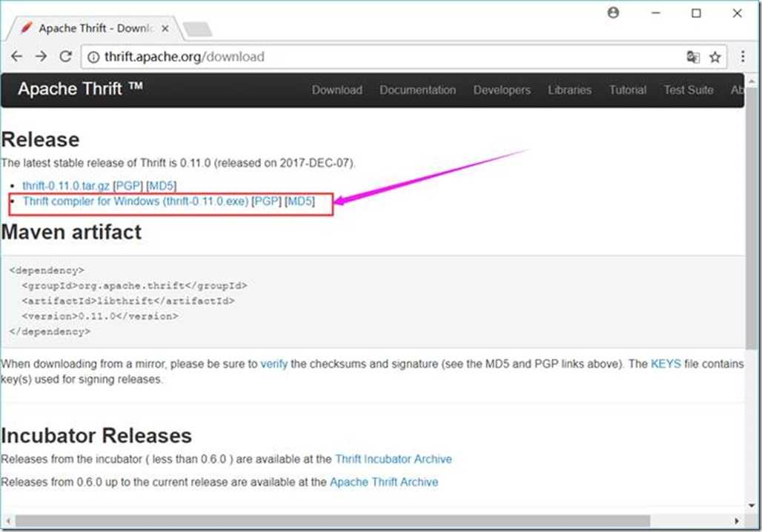Download thrift-0.11.0.tar.gz link

66,185
